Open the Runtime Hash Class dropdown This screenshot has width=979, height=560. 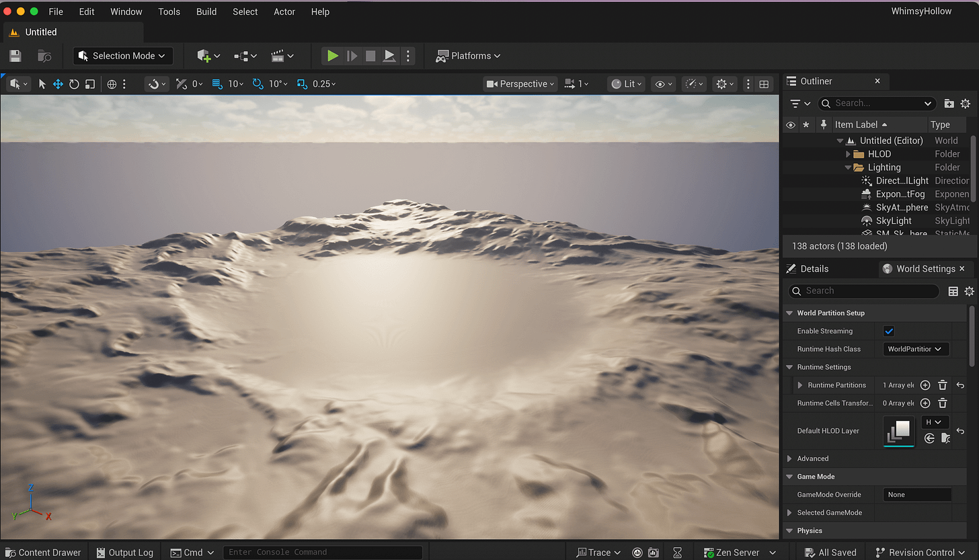(915, 349)
